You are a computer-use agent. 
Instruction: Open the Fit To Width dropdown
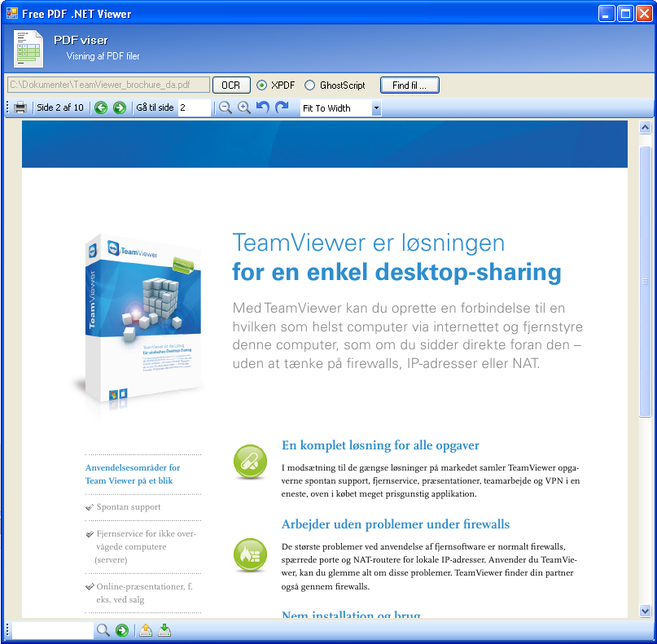pyautogui.click(x=376, y=108)
